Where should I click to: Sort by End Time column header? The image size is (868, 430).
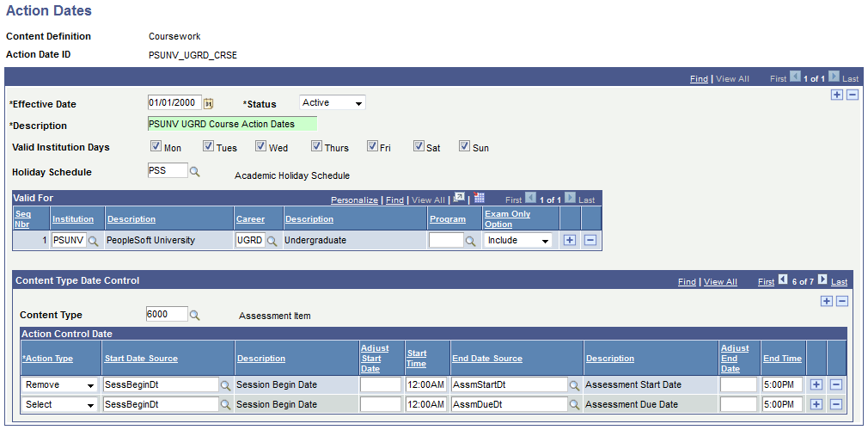point(782,359)
